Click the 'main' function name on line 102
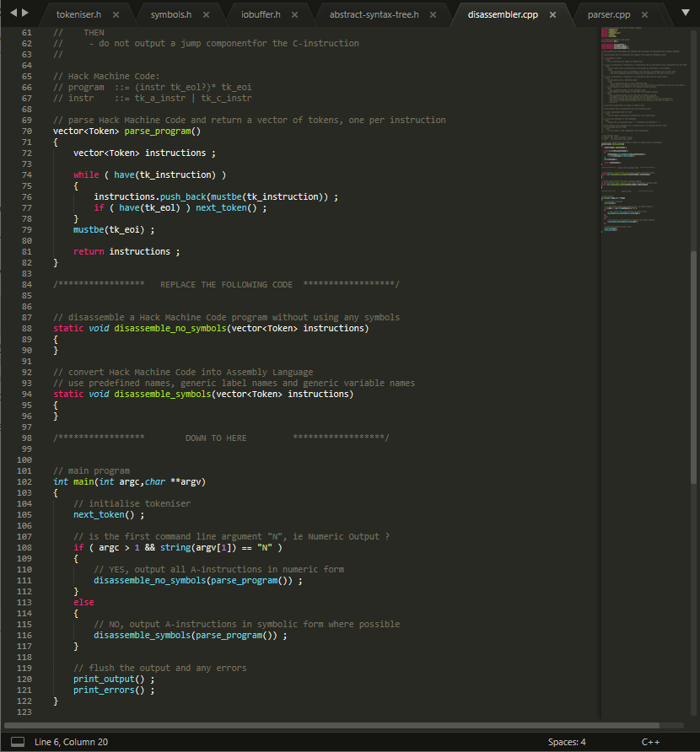The image size is (700, 752). pyautogui.click(x=84, y=482)
